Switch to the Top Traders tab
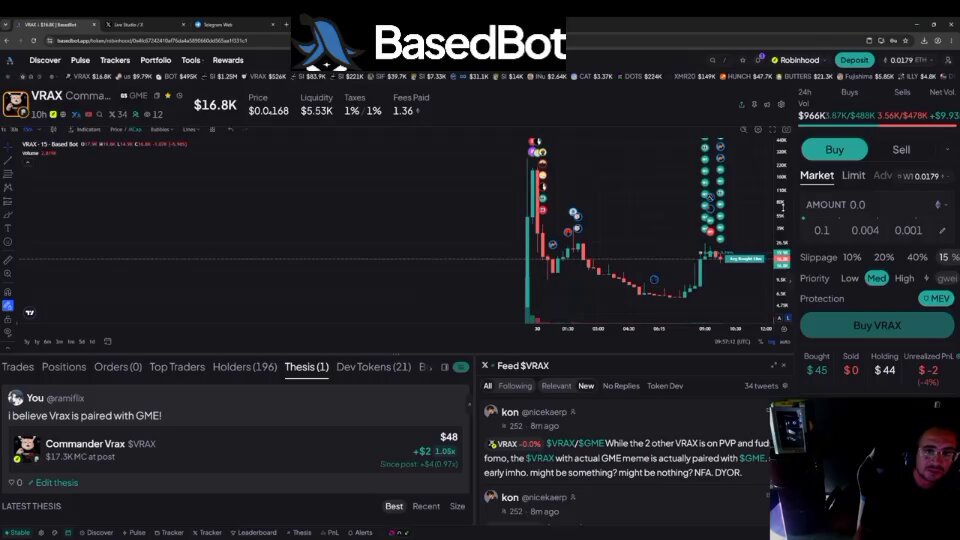This screenshot has height=540, width=960. [x=177, y=367]
